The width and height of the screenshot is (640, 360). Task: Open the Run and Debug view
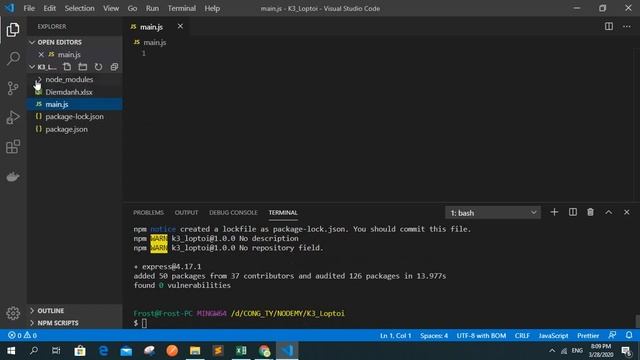(x=13, y=118)
